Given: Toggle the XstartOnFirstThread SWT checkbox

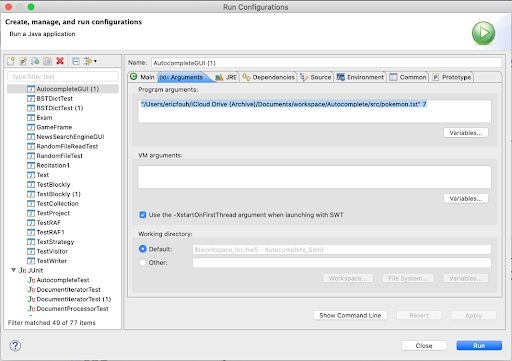Looking at the screenshot, I should click(143, 215).
